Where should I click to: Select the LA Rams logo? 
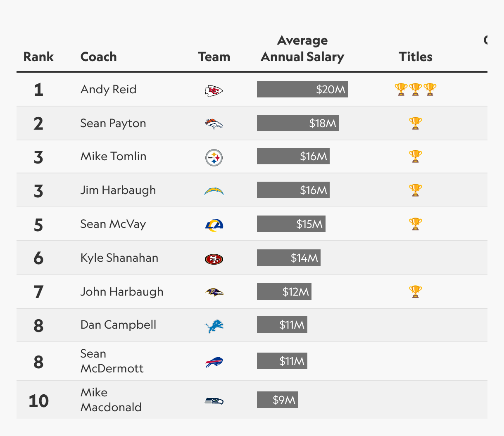[x=214, y=225]
